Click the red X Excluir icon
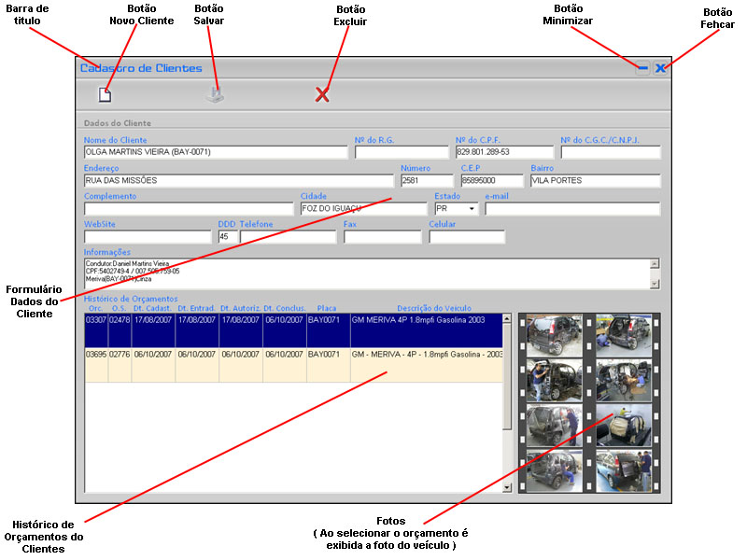The height and width of the screenshot is (560, 747). click(x=322, y=95)
